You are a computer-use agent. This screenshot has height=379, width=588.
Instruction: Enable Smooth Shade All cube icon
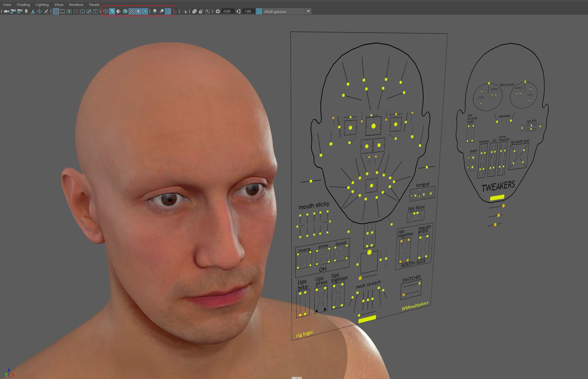tap(112, 11)
